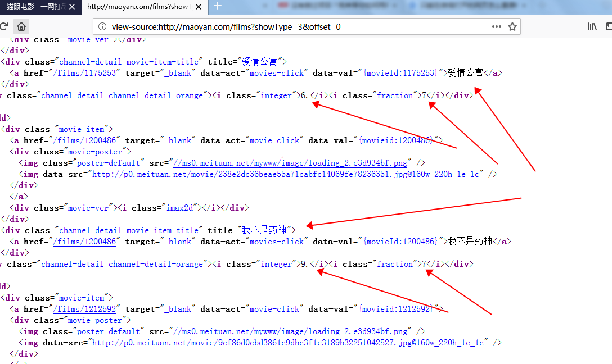Click data-val value {movieId:1175253}
Screen dimensions: 612x364
point(401,73)
